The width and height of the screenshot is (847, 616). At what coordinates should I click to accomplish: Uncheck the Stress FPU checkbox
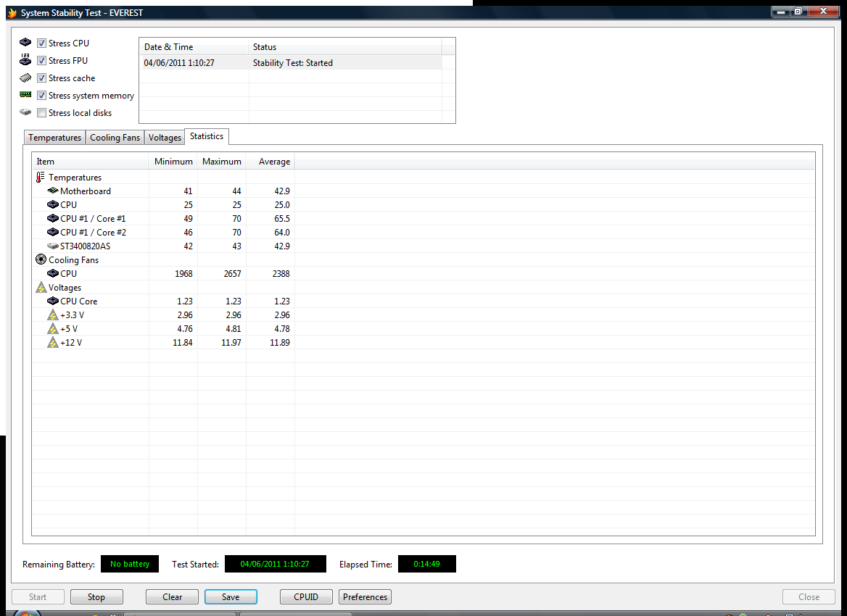tap(41, 60)
